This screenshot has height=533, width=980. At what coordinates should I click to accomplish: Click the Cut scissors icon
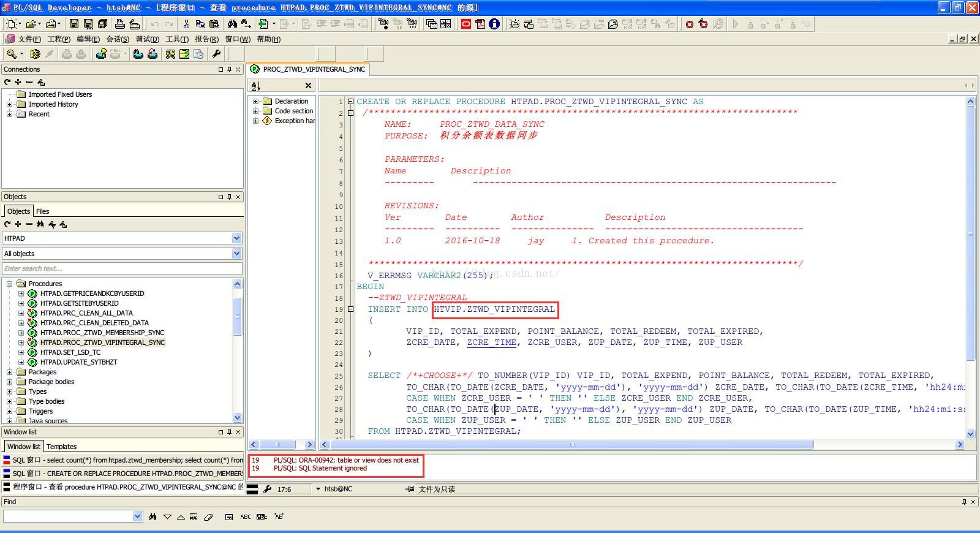click(x=186, y=24)
